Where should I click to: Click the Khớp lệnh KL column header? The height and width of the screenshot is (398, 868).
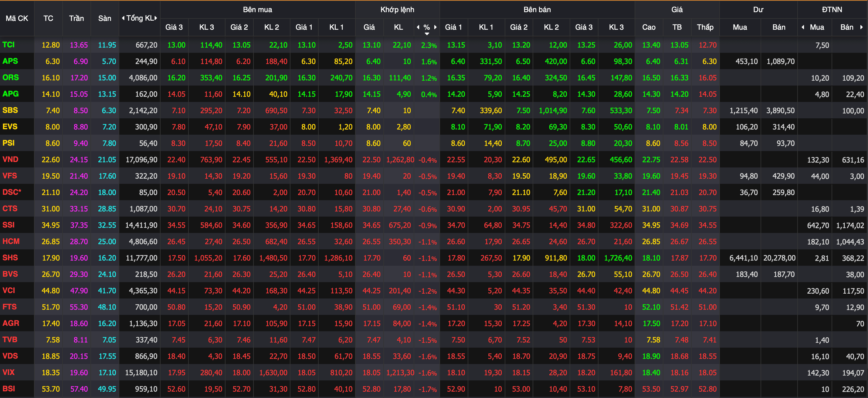click(398, 27)
